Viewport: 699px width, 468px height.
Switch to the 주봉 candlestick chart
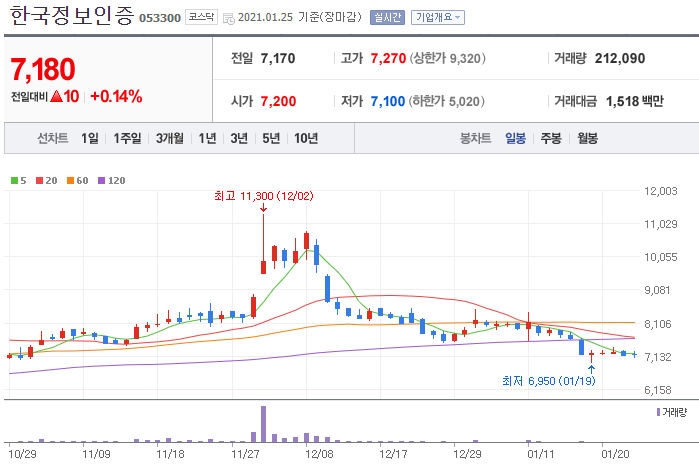click(x=551, y=138)
